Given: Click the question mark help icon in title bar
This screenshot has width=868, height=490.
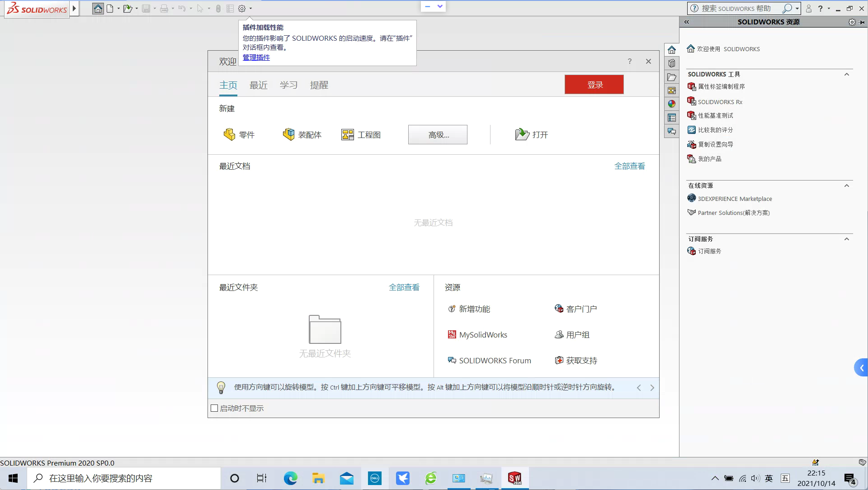Looking at the screenshot, I should pos(820,9).
